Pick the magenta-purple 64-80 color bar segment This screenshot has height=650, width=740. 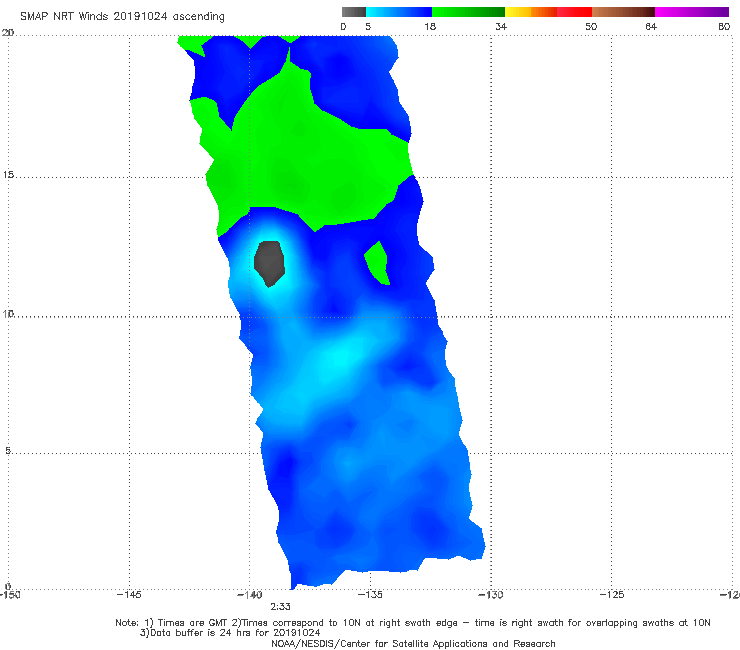coord(692,12)
